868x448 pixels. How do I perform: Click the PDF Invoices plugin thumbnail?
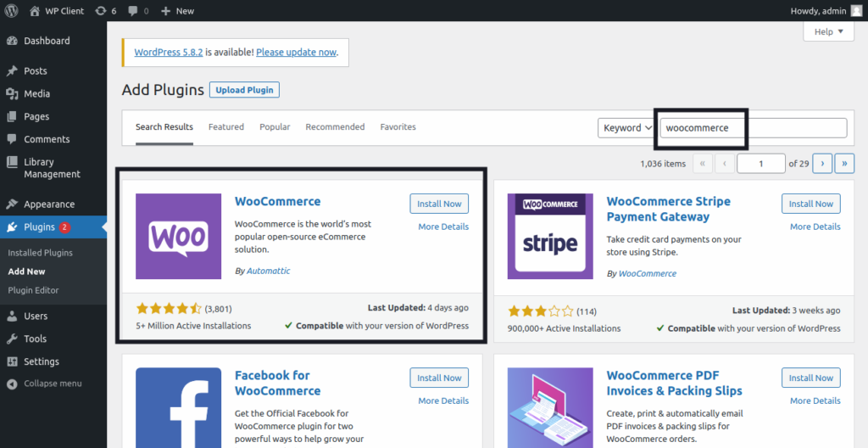550,407
